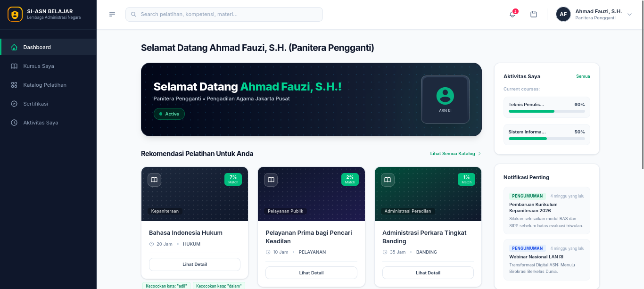Click clock icon beside 10 Jam
Screen dimensions: 644x289
(268, 252)
